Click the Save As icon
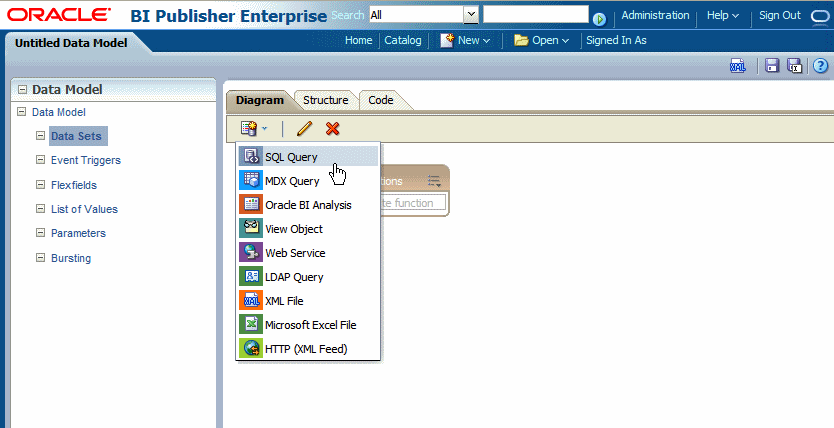This screenshot has width=834, height=428. 794,65
